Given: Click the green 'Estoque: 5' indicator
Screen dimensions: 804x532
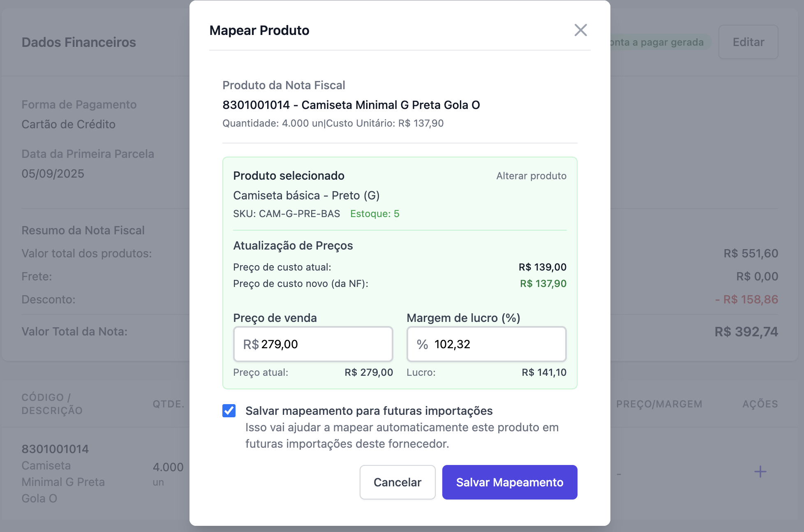Looking at the screenshot, I should pyautogui.click(x=374, y=214).
